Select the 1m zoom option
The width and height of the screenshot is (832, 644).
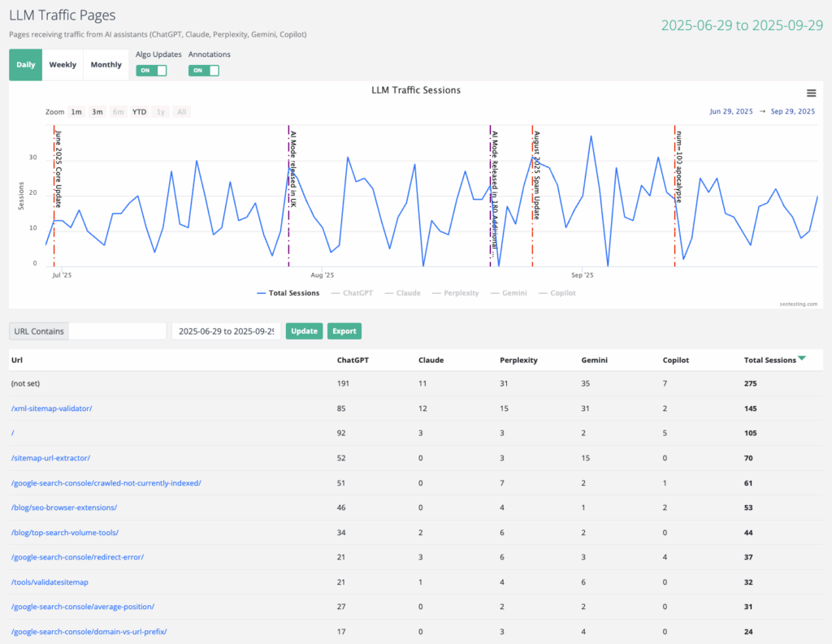76,112
